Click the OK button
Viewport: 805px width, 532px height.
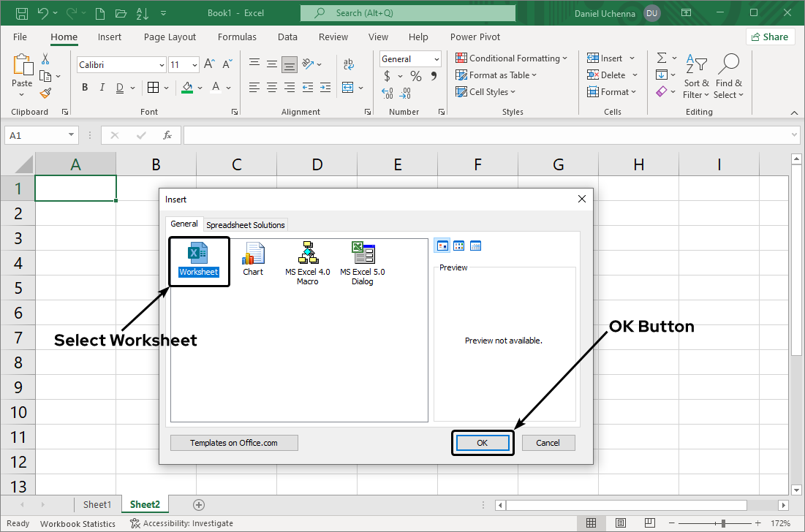tap(482, 442)
